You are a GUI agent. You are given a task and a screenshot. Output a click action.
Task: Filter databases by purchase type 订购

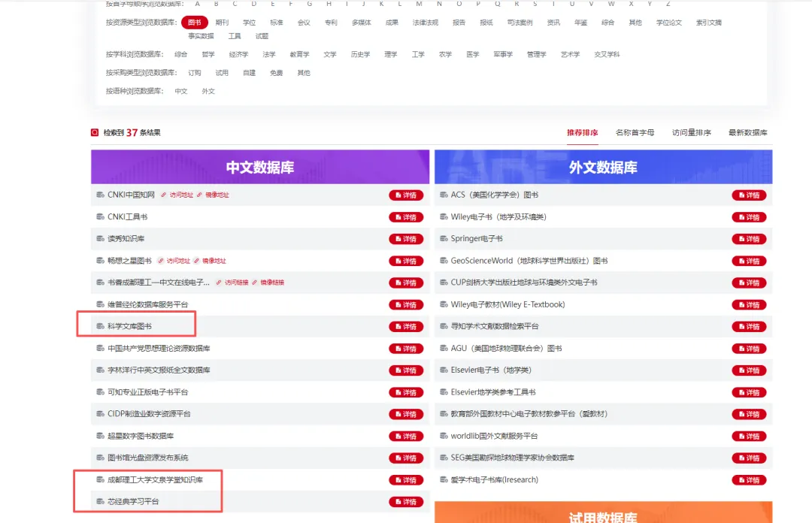[195, 72]
